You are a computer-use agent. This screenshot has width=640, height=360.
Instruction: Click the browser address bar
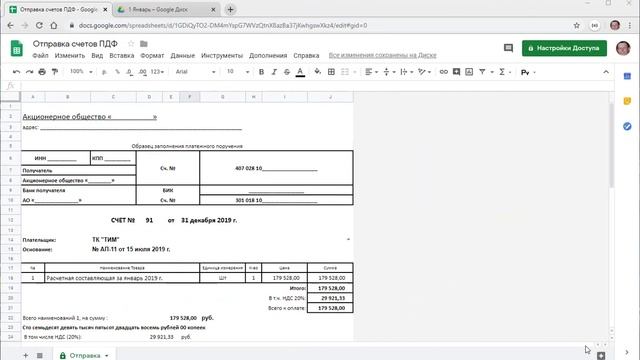(318, 25)
